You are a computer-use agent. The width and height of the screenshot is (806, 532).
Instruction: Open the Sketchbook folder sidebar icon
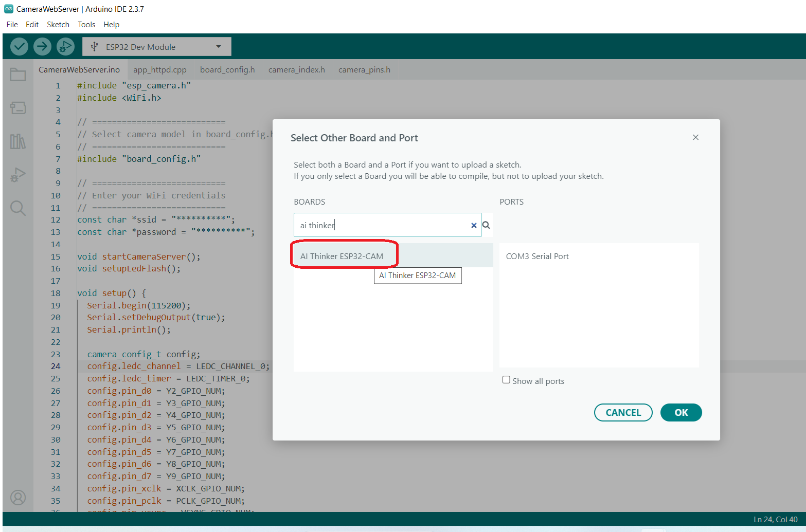(x=18, y=75)
